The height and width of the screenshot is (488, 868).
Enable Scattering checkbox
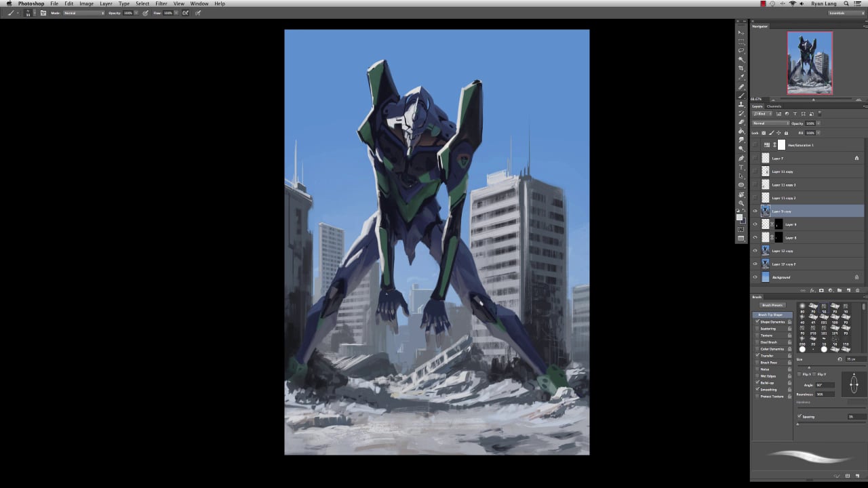[757, 329]
